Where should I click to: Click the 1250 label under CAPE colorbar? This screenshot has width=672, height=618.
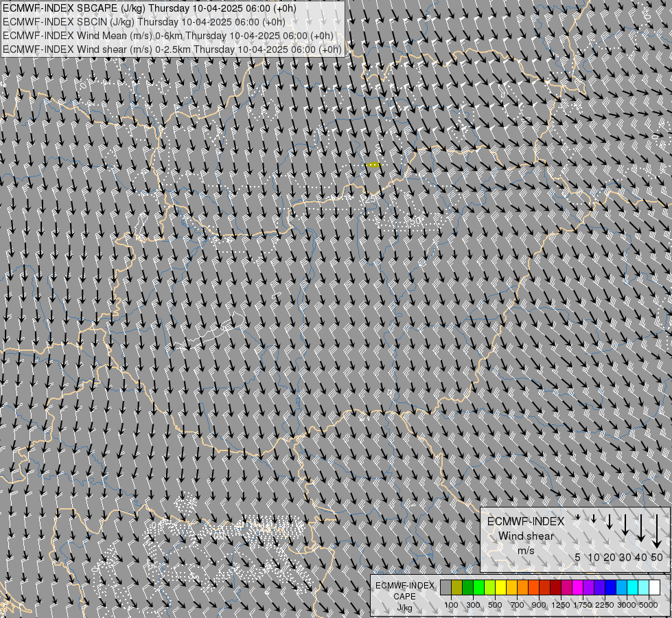coord(561,605)
